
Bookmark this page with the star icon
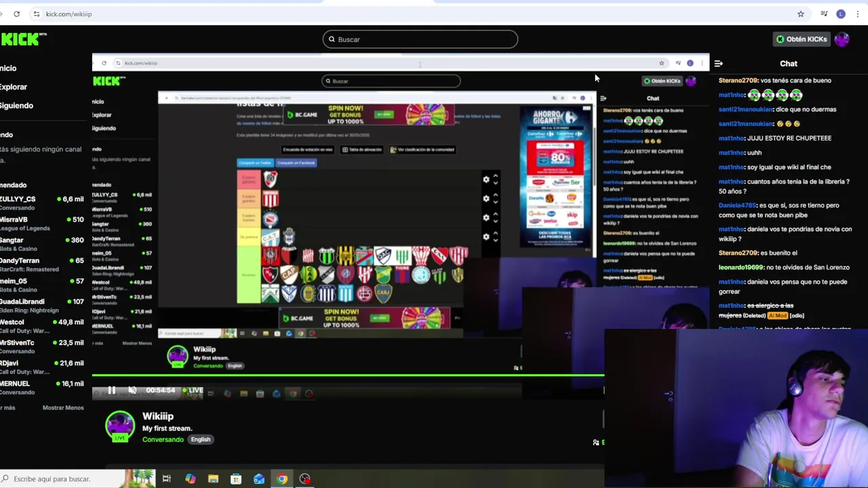tap(801, 14)
